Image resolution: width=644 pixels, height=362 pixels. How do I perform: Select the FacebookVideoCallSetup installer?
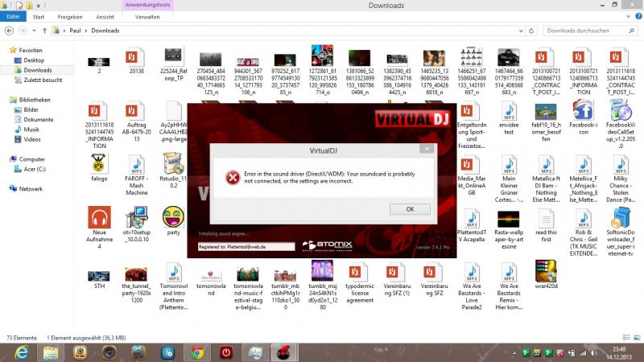click(620, 125)
